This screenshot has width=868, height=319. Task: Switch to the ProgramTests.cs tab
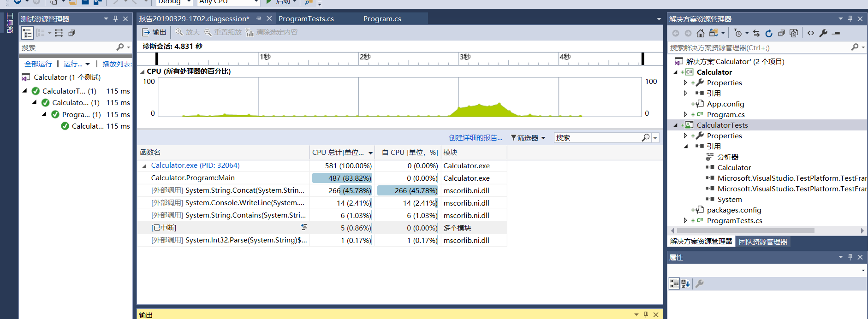point(306,19)
